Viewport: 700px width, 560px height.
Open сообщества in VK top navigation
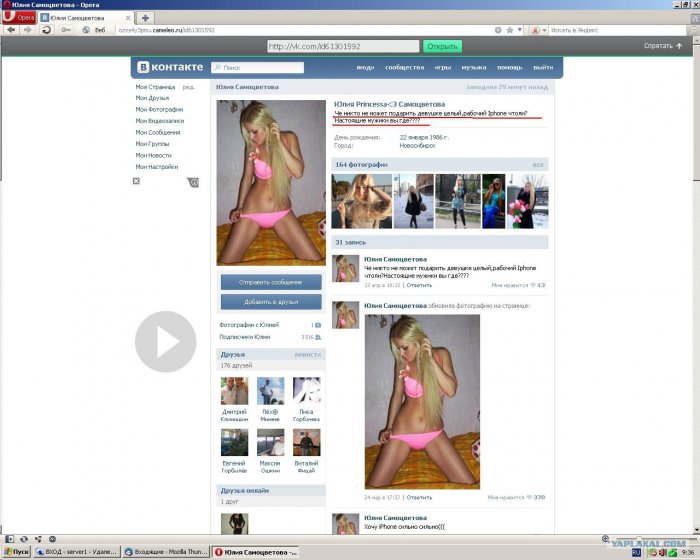point(404,67)
